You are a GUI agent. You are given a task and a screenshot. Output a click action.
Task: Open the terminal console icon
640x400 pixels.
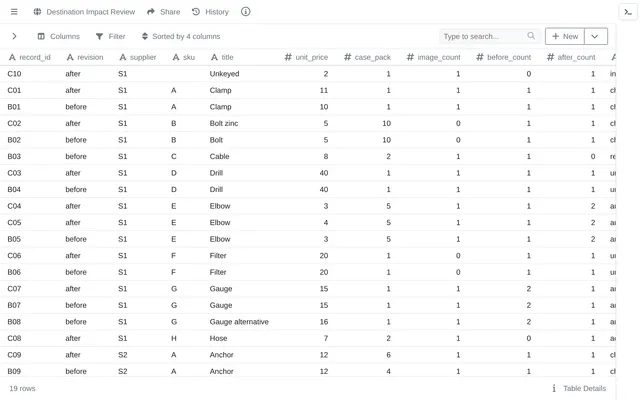tap(628, 12)
